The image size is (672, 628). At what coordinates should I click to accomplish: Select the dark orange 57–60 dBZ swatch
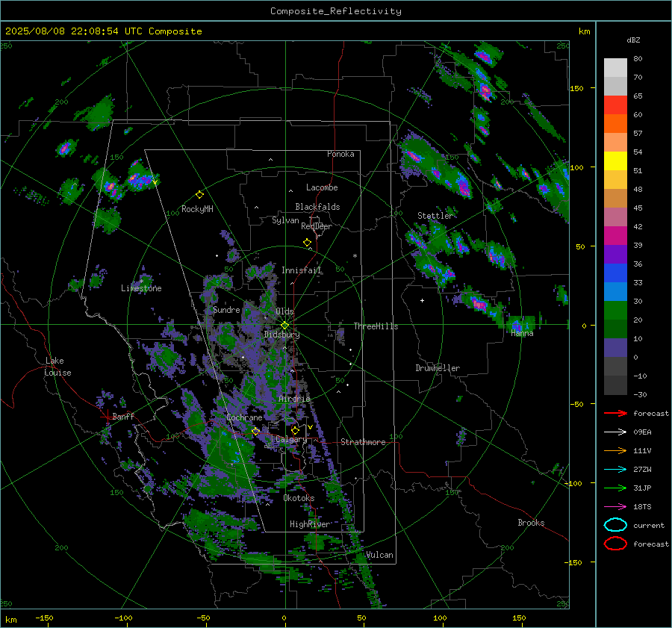click(x=615, y=124)
